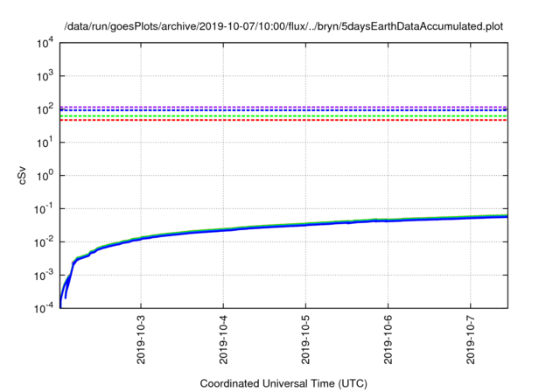Viewport: 560px width, 392px height.
Task: Click the 10^2 y-axis tick label
Action: point(45,108)
